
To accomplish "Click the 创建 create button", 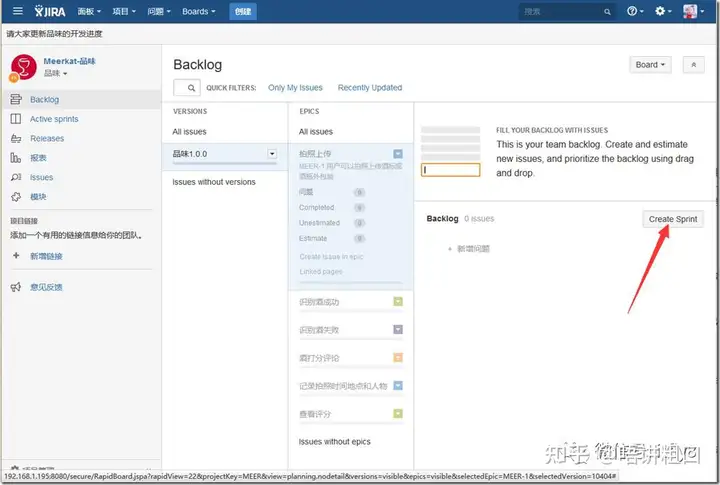I will click(243, 11).
